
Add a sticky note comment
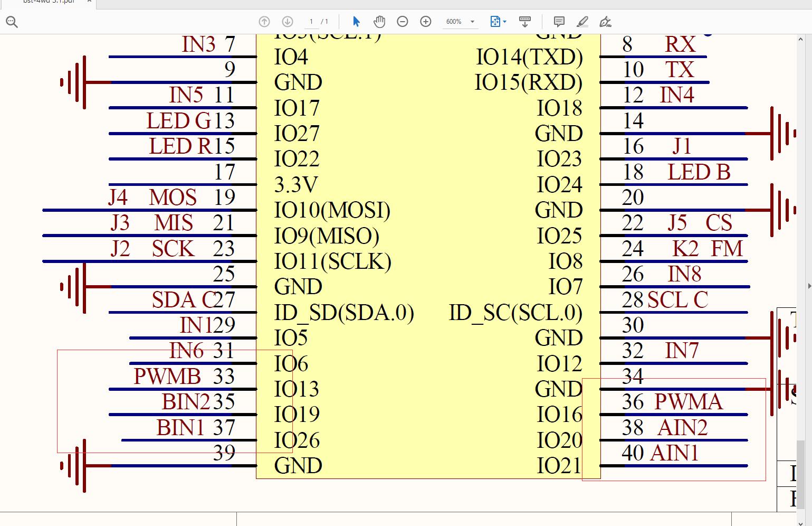(x=559, y=22)
